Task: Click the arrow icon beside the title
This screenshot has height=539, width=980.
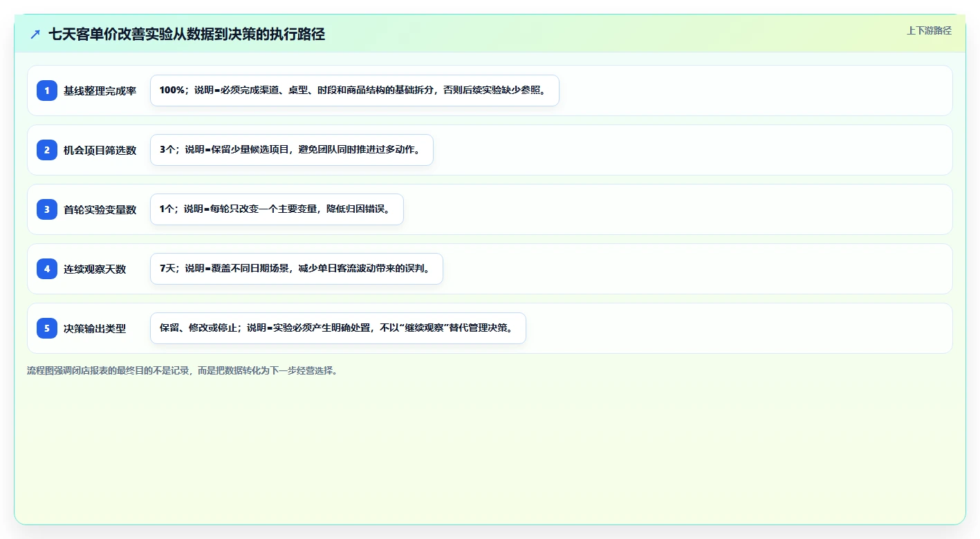Action: click(x=35, y=34)
